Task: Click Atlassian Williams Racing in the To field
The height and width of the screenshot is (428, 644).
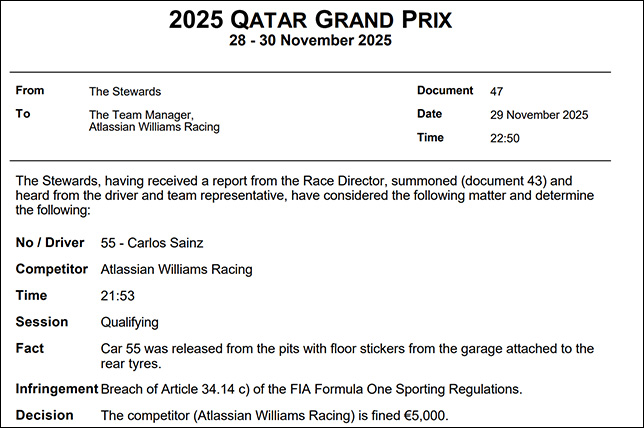Action: click(154, 128)
